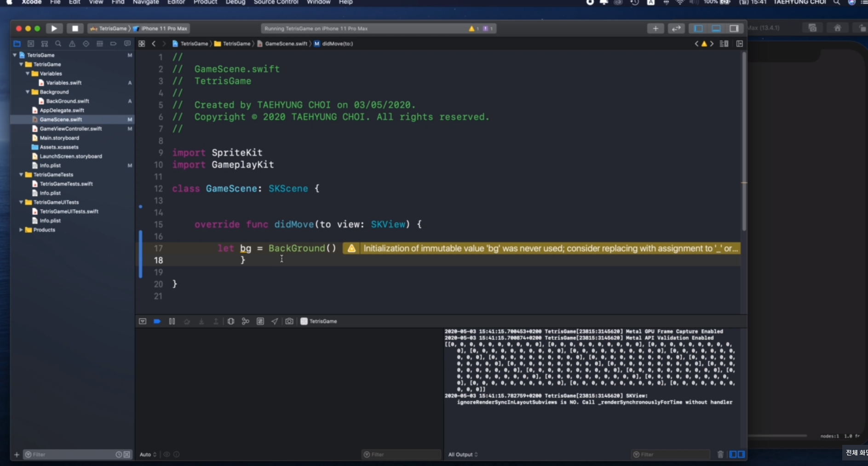Click GameScene.swift breadcrumb item
The height and width of the screenshot is (466, 868).
coord(282,44)
